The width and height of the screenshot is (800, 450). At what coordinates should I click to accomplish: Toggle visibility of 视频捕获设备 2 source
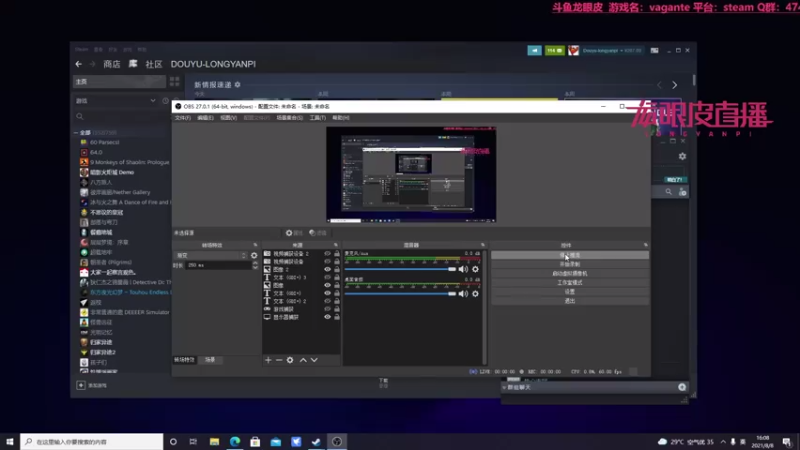(328, 254)
